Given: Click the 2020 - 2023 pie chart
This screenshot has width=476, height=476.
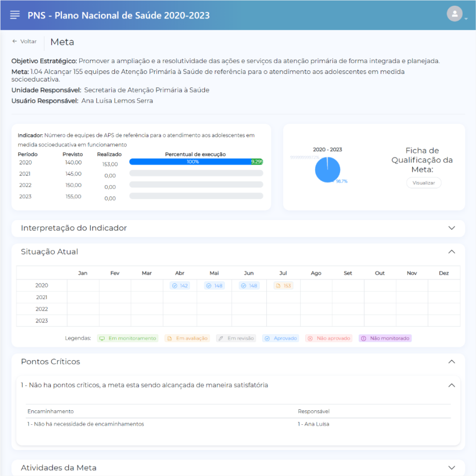Looking at the screenshot, I should [x=328, y=170].
